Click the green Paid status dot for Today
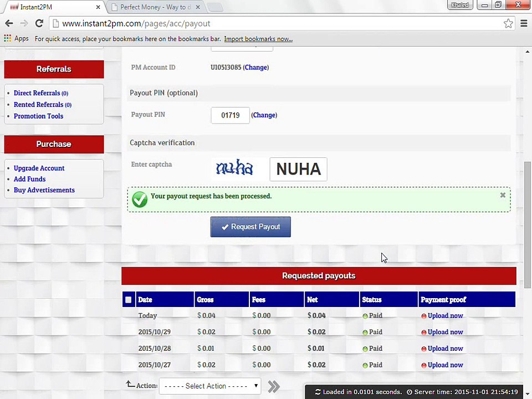 [365, 316]
